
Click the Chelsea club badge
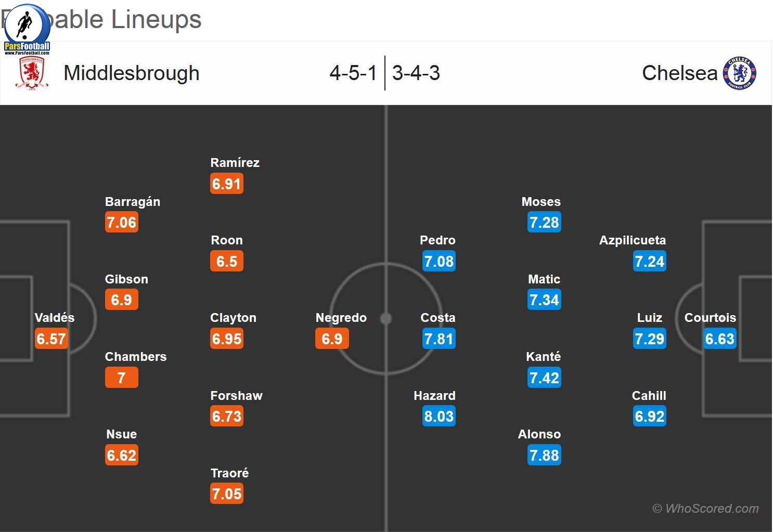[739, 73]
